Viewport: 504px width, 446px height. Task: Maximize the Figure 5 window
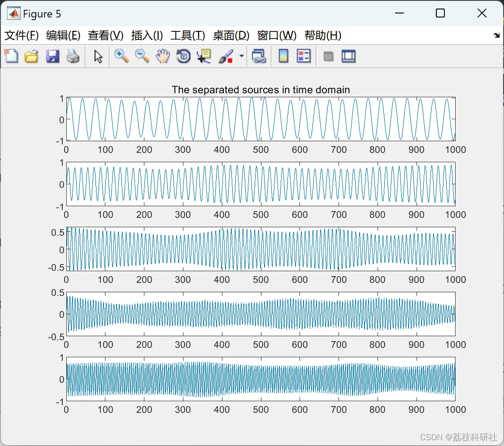[x=440, y=13]
